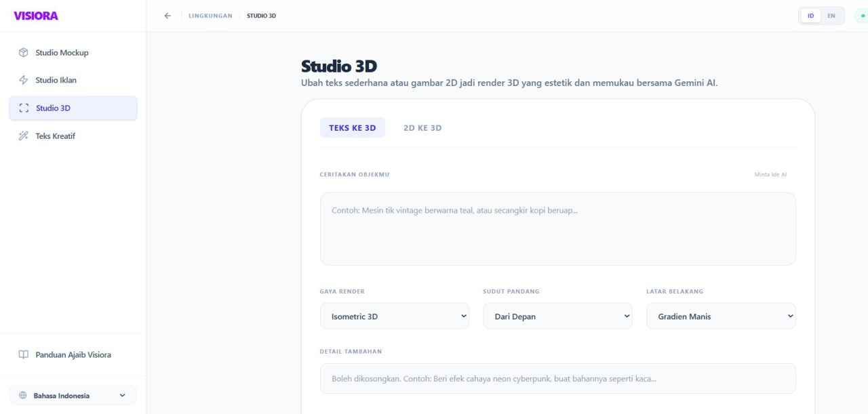
Task: Focus the Detail Tambahan input field
Action: (557, 378)
